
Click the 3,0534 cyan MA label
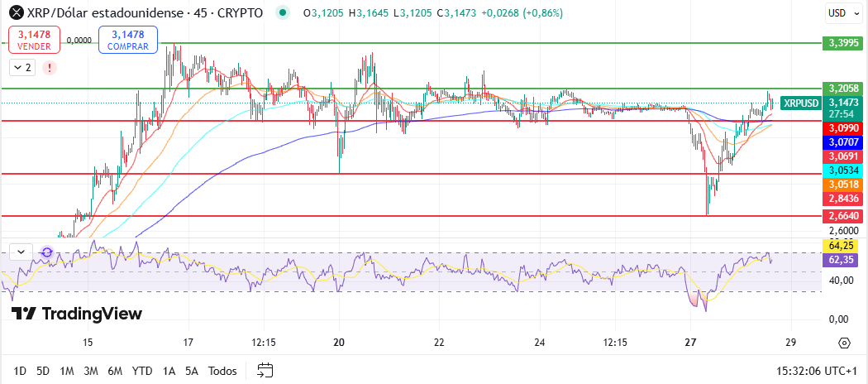841,170
